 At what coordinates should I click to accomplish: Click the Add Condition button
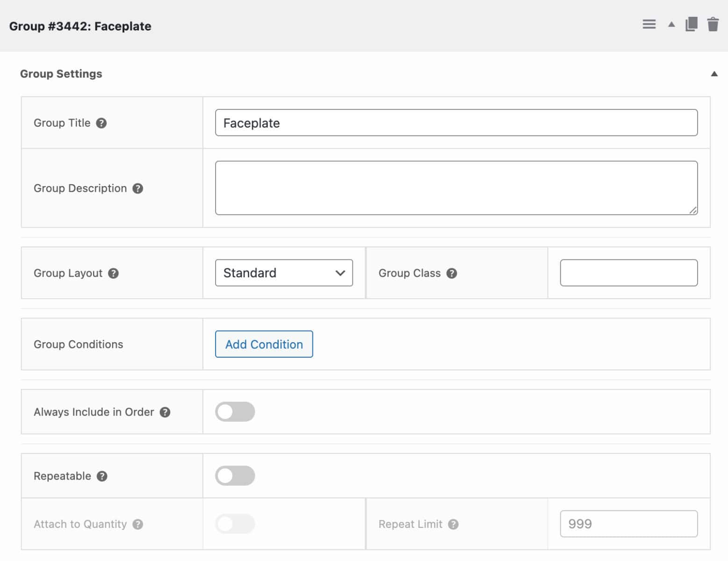point(263,344)
